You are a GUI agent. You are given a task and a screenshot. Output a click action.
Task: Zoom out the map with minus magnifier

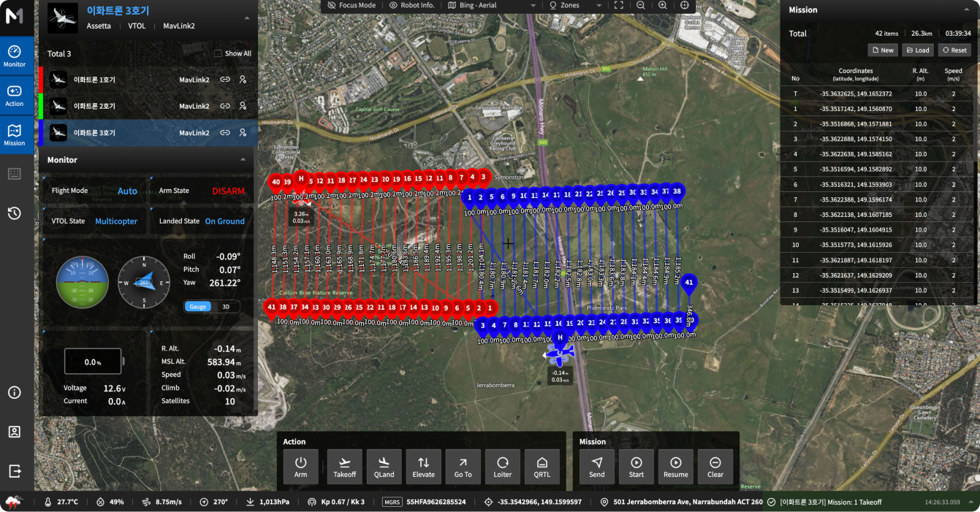pyautogui.click(x=640, y=5)
